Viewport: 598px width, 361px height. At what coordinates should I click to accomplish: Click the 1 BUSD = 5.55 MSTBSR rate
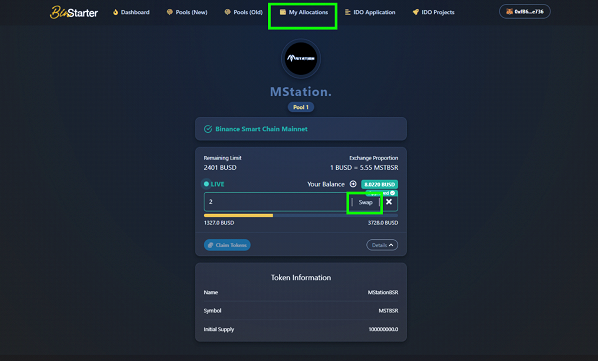[364, 168]
